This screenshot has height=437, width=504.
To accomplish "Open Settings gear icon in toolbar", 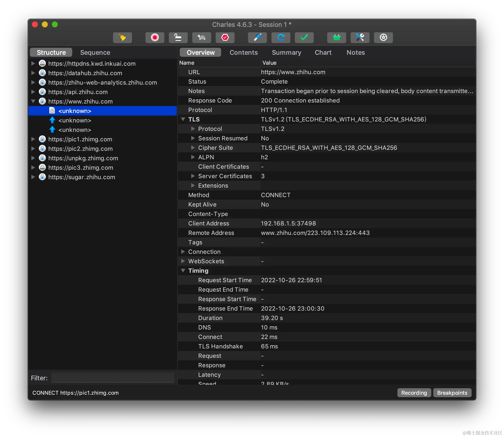I will (x=383, y=38).
